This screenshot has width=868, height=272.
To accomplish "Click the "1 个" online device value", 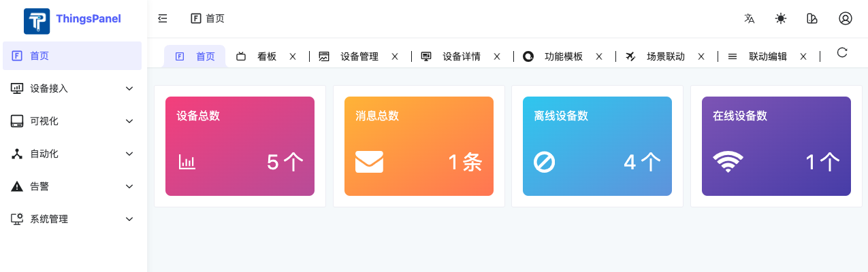I will (822, 162).
